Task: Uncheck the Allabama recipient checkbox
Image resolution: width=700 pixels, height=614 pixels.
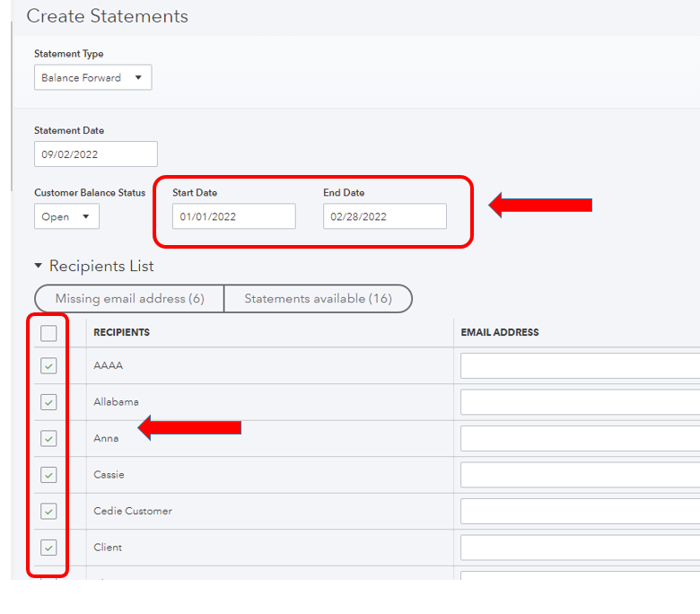Action: coord(48,402)
